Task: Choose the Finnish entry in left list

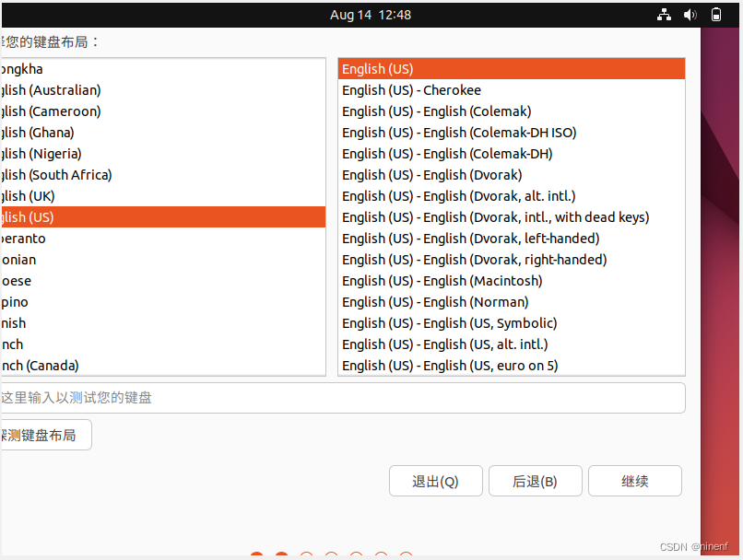Action: pyautogui.click(x=163, y=323)
